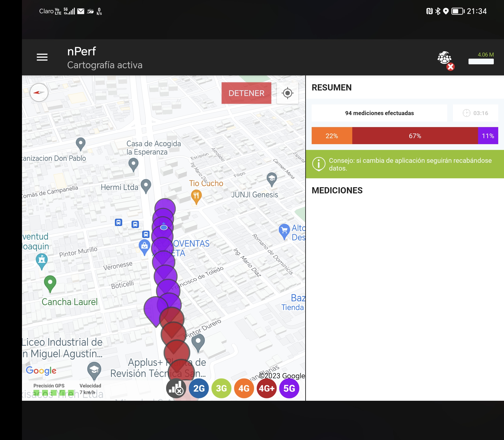This screenshot has height=440, width=504.
Task: Toggle the no-signal network filter
Action: pos(176,389)
